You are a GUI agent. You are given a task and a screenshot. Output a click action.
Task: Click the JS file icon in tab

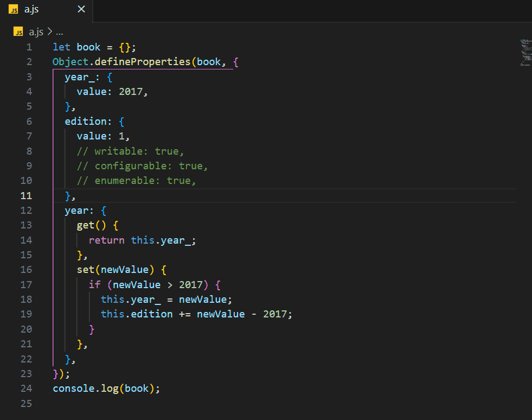pyautogui.click(x=13, y=10)
